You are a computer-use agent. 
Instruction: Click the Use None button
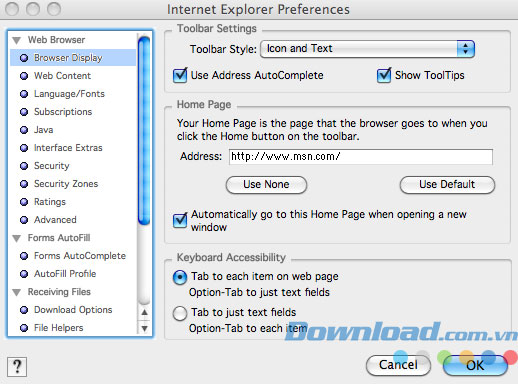[266, 185]
